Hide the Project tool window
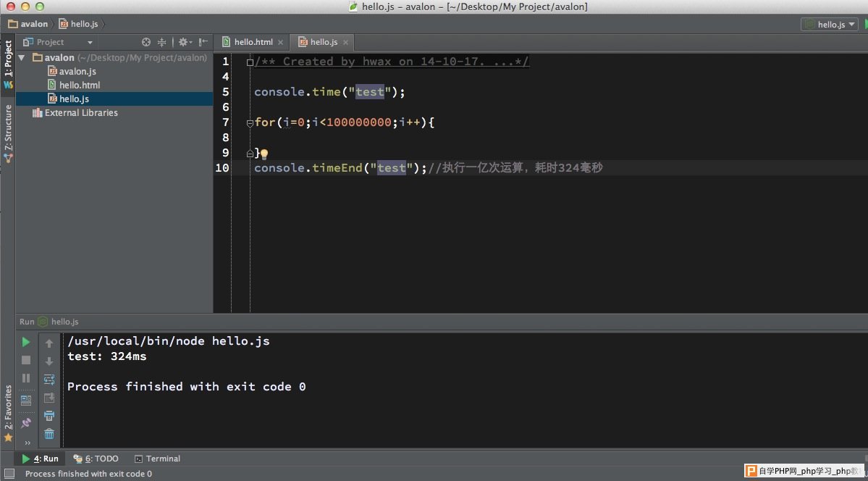Viewport: 868px width, 481px height. pos(203,42)
